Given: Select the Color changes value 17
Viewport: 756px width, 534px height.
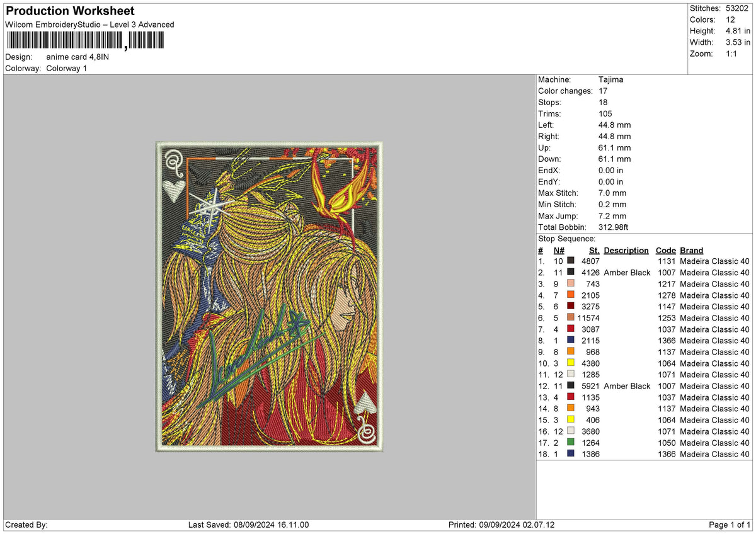Looking at the screenshot, I should click(603, 91).
